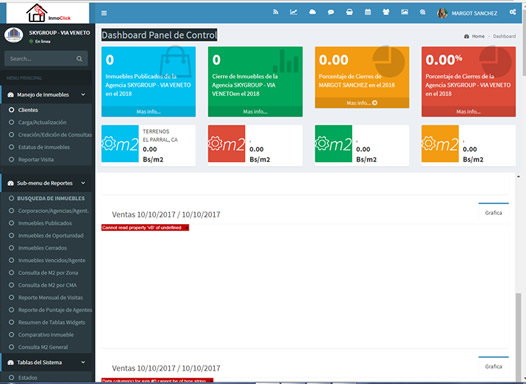526x384 pixels.
Task: Open the first Ventas Grafica tab
Action: click(x=493, y=213)
